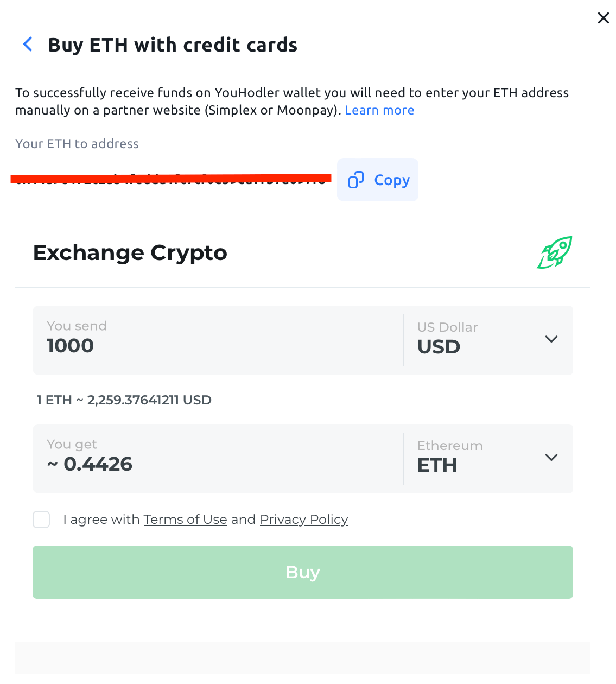Open the Privacy Policy link
616x684 pixels.
(304, 520)
